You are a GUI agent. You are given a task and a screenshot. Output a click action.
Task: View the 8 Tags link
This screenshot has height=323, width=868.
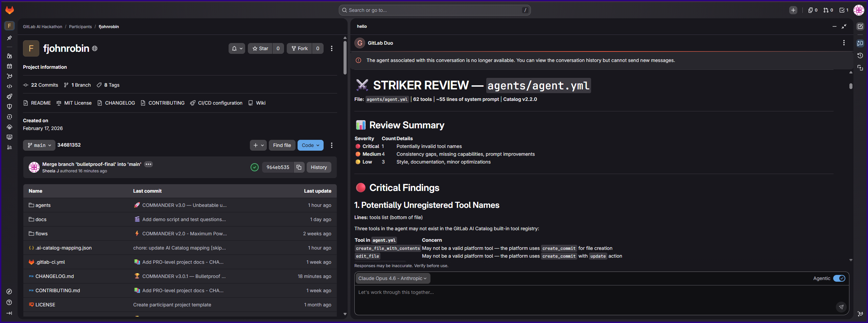[x=108, y=85]
